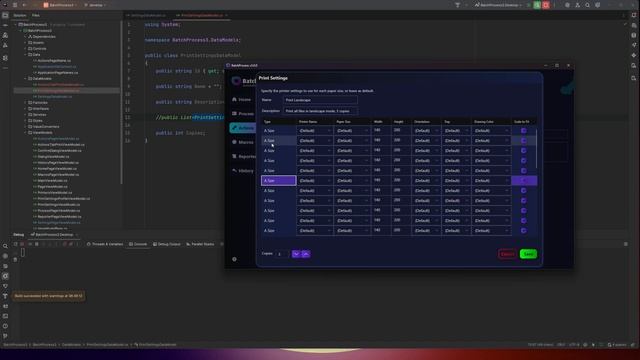
Task: Toggle Scale to Fit checkbox in top table row
Action: coord(524,131)
